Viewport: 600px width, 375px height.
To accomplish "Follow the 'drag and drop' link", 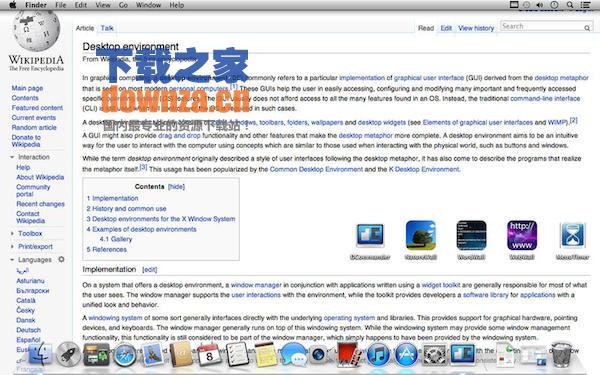I will click(x=179, y=135).
